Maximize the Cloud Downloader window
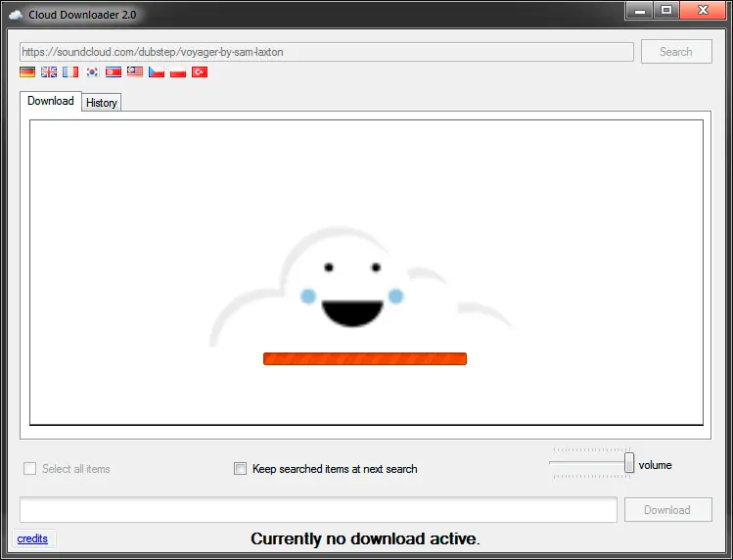Image resolution: width=733 pixels, height=560 pixels. (666, 11)
